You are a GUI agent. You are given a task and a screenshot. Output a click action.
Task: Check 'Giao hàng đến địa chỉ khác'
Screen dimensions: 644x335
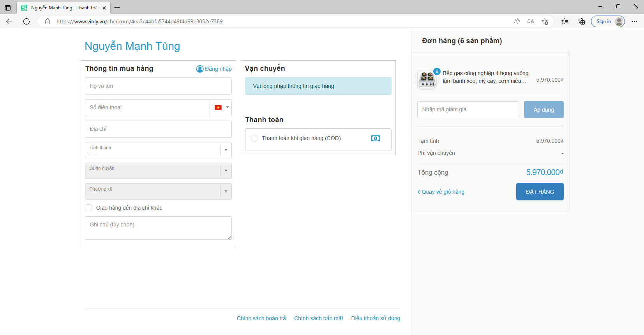click(x=89, y=208)
